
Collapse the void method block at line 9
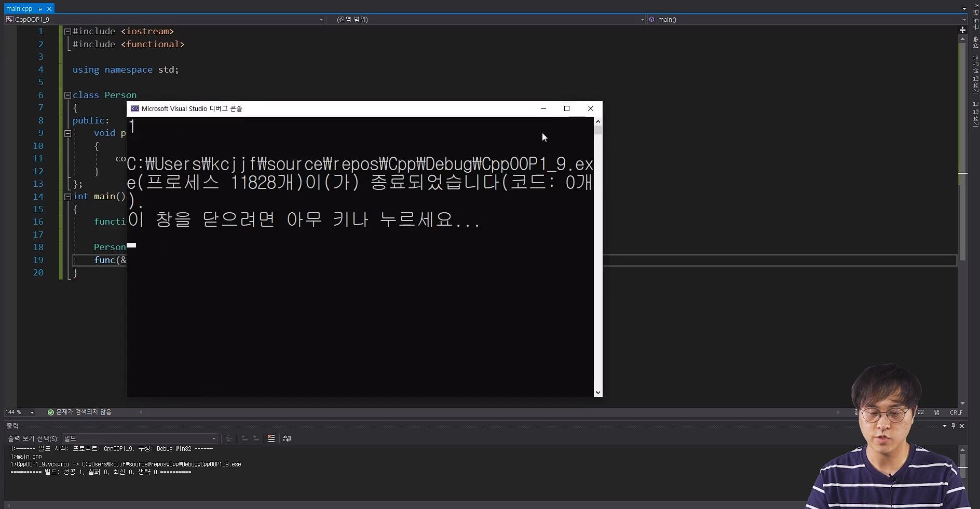pos(67,133)
